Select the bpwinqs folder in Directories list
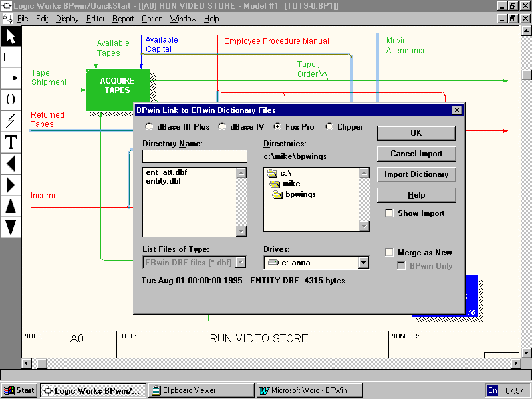Viewport: 532px width, 399px height. (x=294, y=194)
